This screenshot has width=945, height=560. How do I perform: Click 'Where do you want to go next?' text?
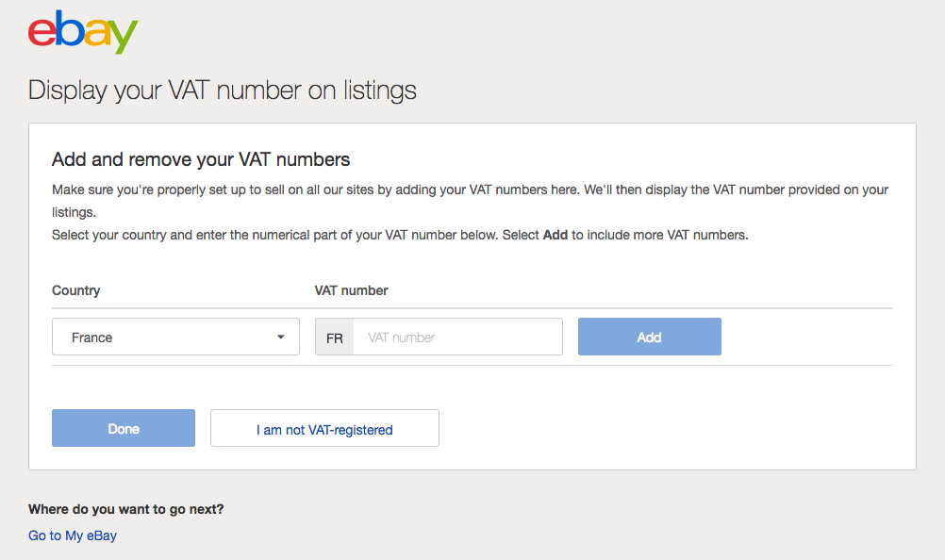[126, 509]
